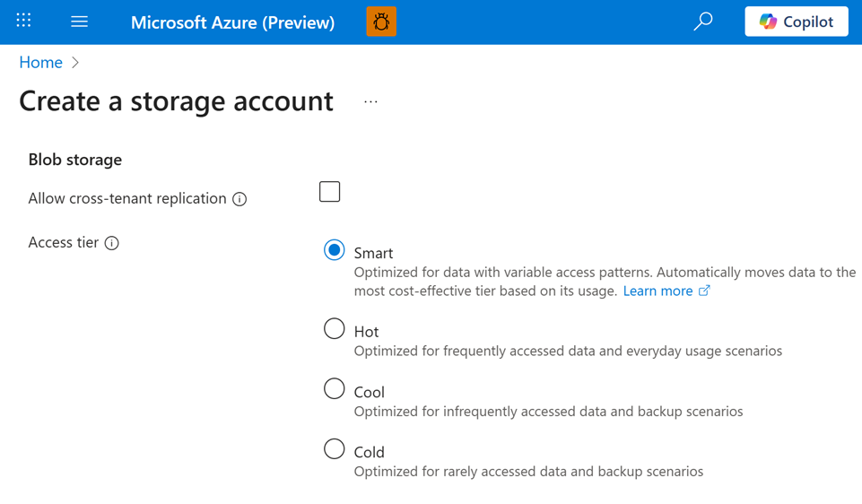Click the external link icon after Learn more
This screenshot has width=862, height=504.
click(704, 291)
